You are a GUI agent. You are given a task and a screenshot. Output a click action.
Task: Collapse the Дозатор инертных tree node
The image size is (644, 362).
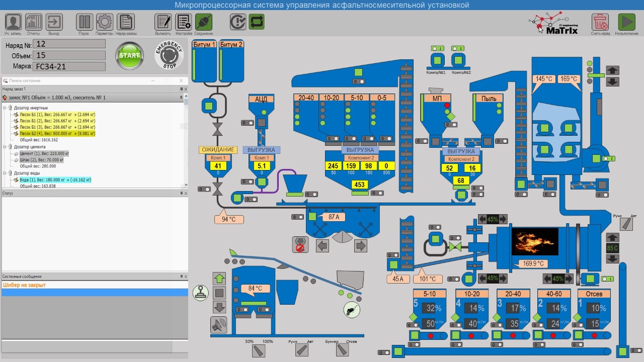5,108
